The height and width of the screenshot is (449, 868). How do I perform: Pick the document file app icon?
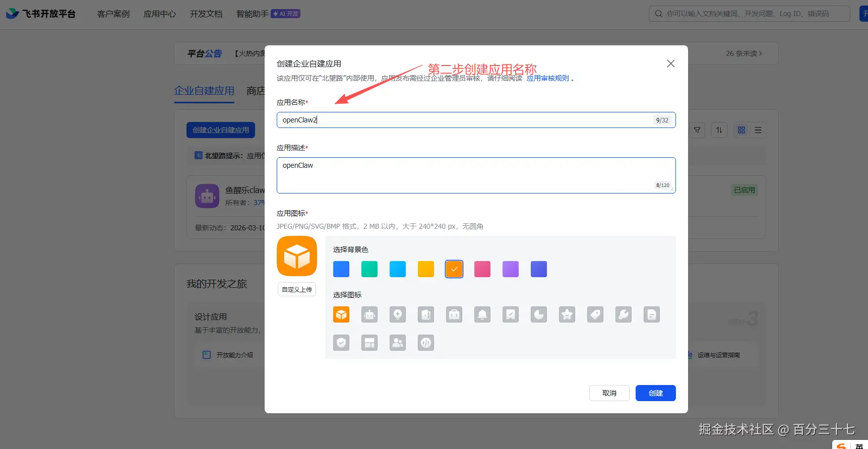(652, 314)
